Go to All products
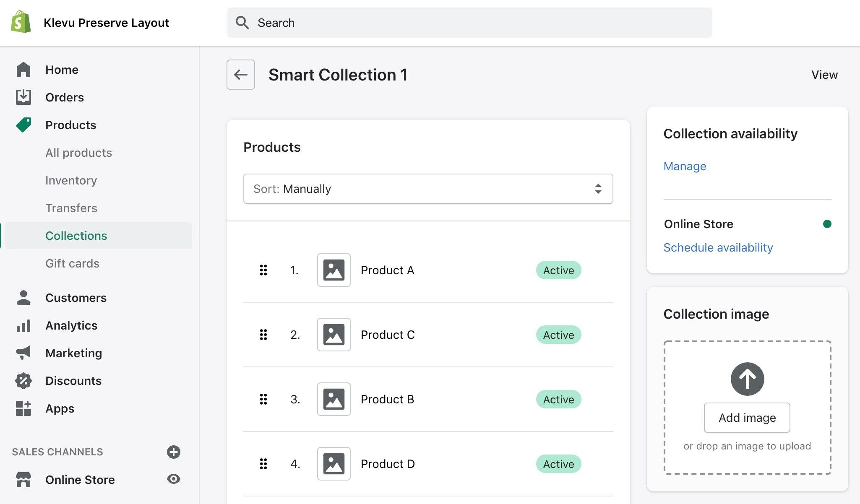860x504 pixels. pos(78,153)
